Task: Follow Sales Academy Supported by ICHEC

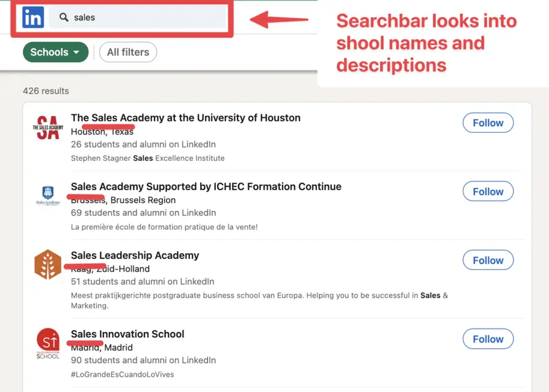Action: coord(487,191)
